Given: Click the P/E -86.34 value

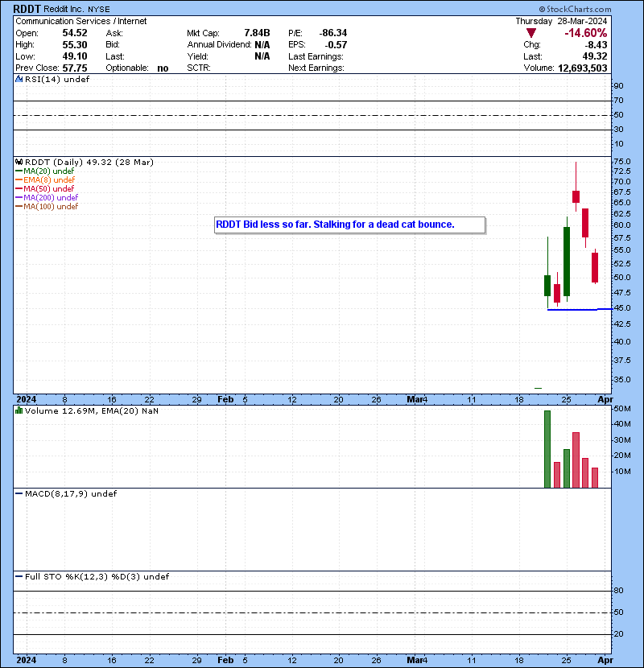Looking at the screenshot, I should click(x=333, y=33).
